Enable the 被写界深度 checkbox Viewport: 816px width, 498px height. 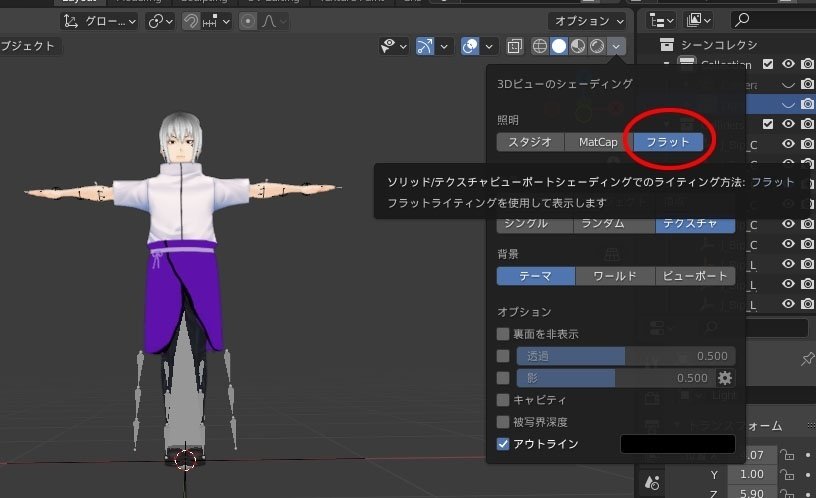(503, 422)
